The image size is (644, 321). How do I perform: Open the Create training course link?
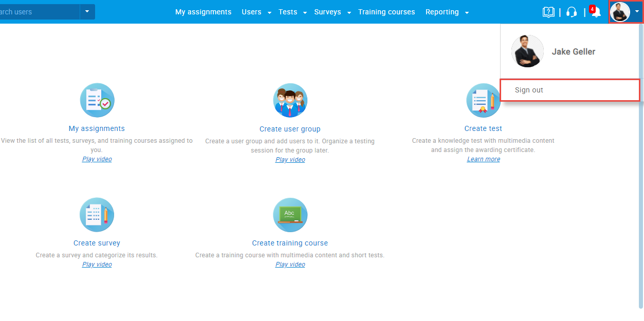pyautogui.click(x=290, y=243)
